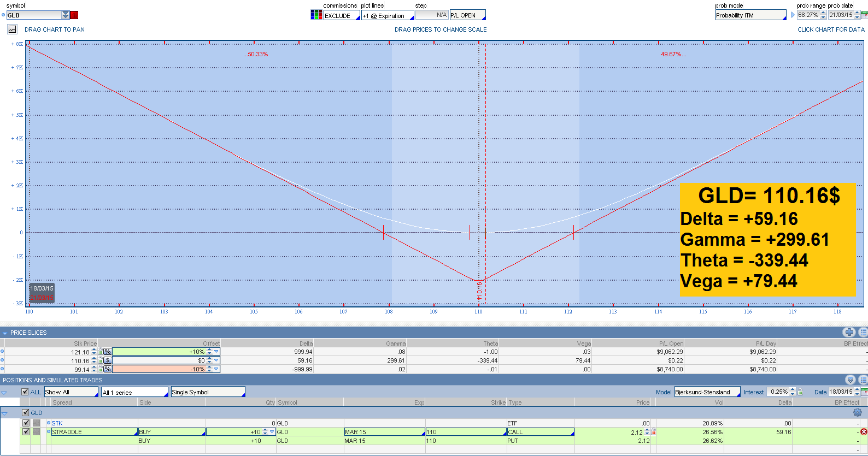Viewport: 868px width, 456px height.
Task: Toggle the Interest rate lock icon
Action: pyautogui.click(x=800, y=392)
